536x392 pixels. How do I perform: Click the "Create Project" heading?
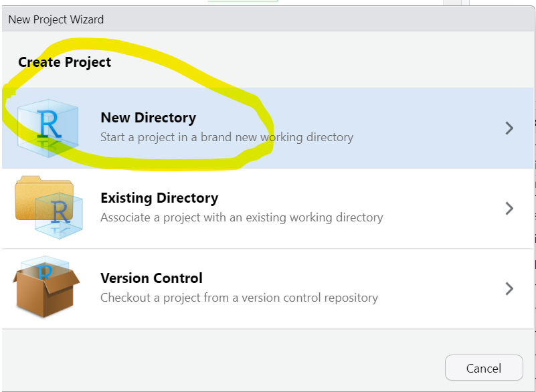pyautogui.click(x=64, y=62)
